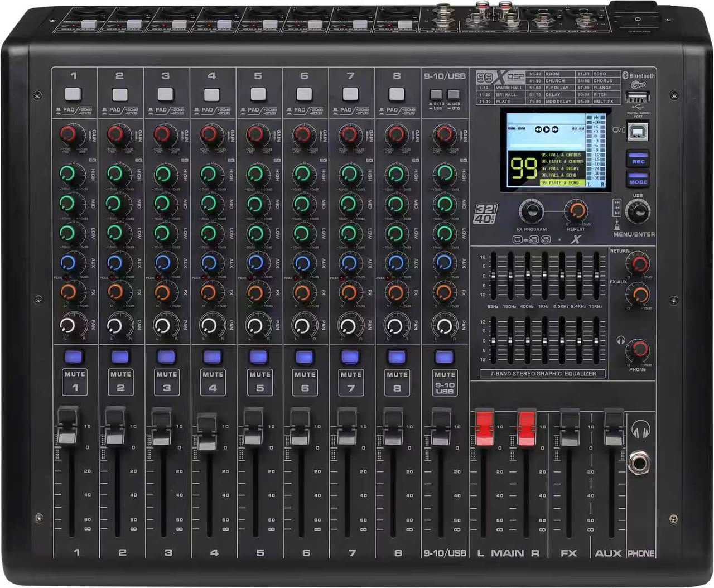Click the red GAIN knob on 9-10/USB channel
The width and height of the screenshot is (714, 588).
click(444, 134)
